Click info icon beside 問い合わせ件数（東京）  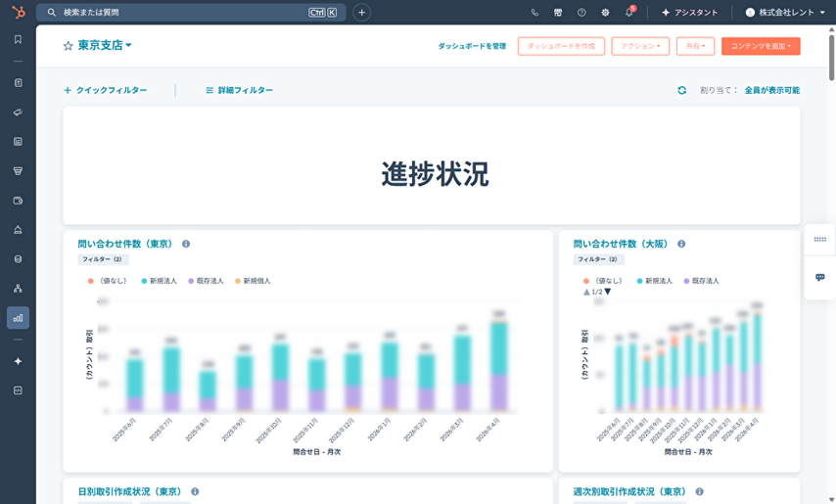coord(186,244)
